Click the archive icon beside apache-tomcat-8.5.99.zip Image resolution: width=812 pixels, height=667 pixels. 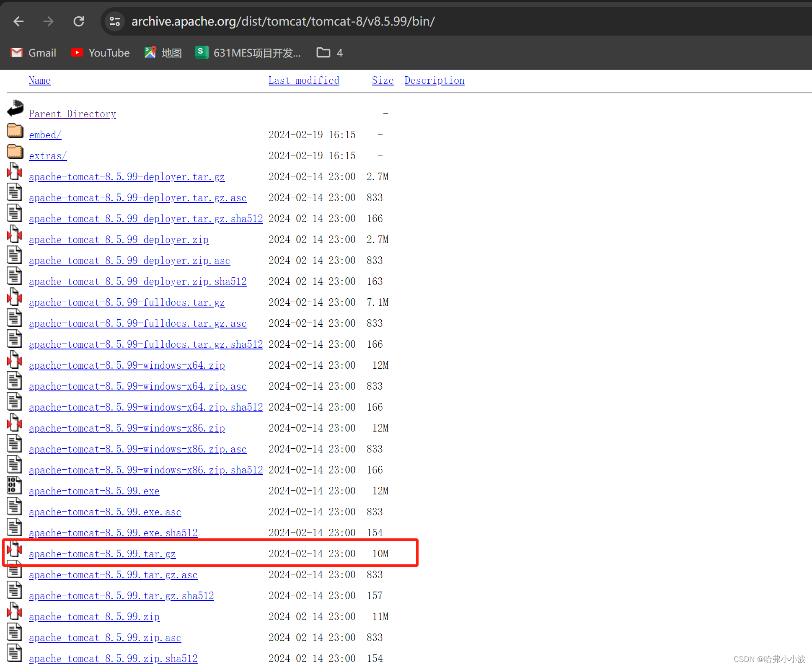[14, 611]
